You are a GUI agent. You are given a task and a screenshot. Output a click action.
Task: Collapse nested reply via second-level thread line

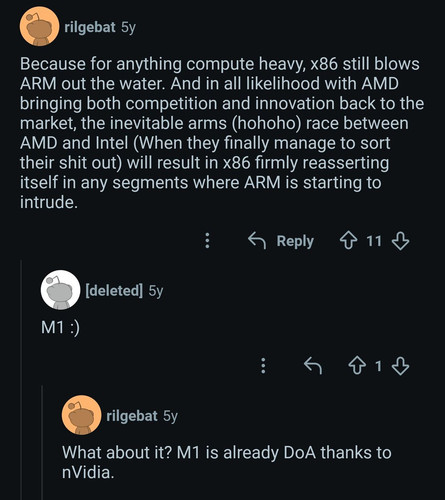pyautogui.click(x=42, y=443)
